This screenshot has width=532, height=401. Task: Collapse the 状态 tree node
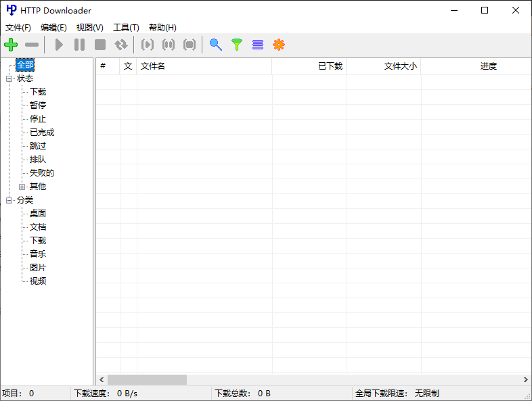9,78
